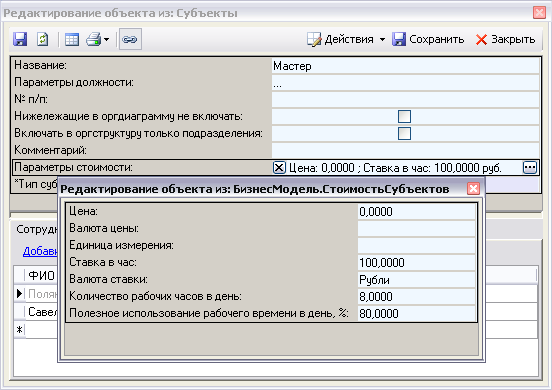Open Параметры стоимости ellipsis button
The width and height of the screenshot is (552, 390).
pos(530,168)
